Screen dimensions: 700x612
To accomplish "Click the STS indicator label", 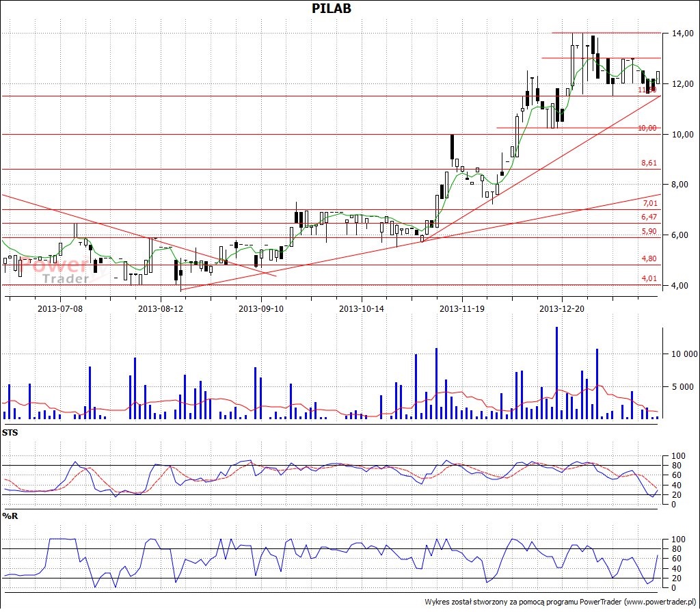I will click(10, 433).
